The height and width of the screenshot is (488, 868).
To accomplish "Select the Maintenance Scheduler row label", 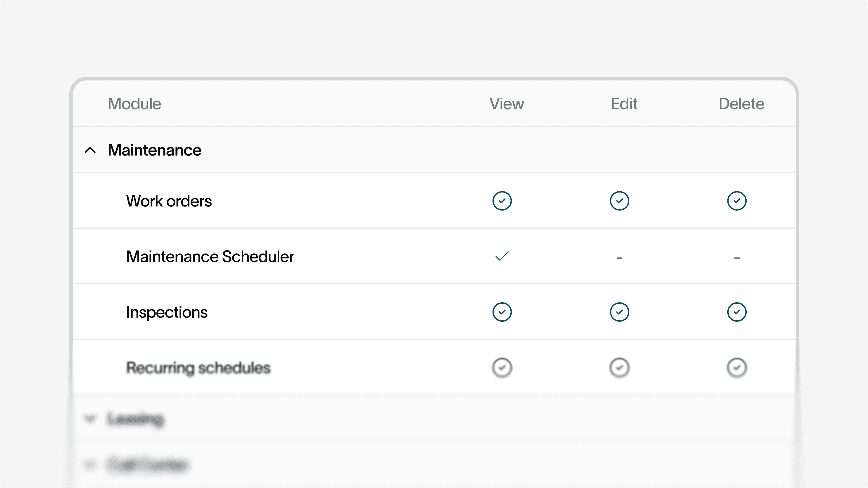I will coord(210,257).
